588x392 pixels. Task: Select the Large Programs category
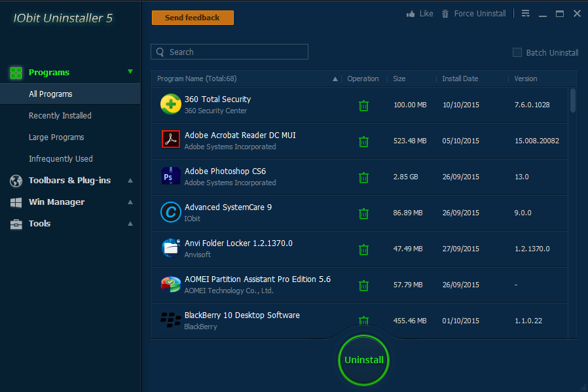(57, 137)
